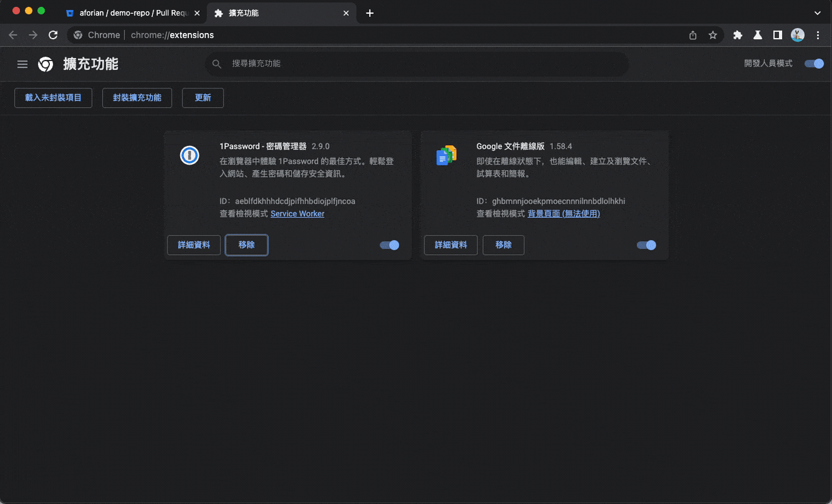Click the Extensions puzzle icon in toolbar

(738, 36)
